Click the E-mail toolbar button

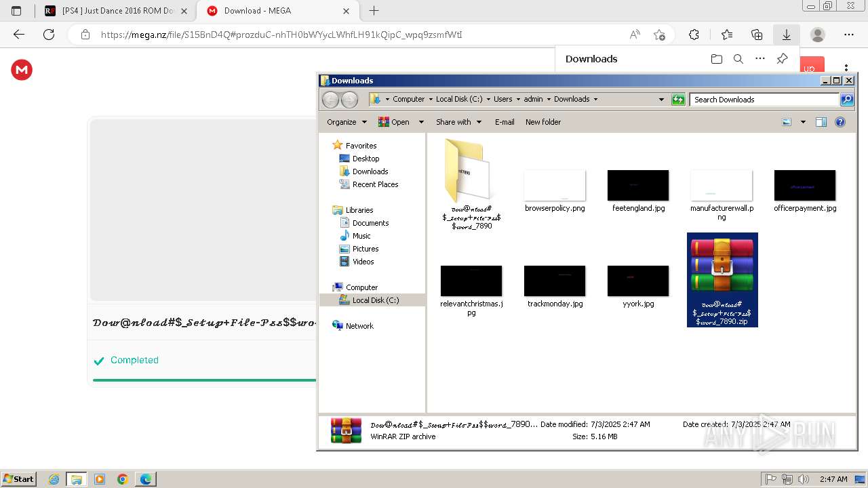505,122
